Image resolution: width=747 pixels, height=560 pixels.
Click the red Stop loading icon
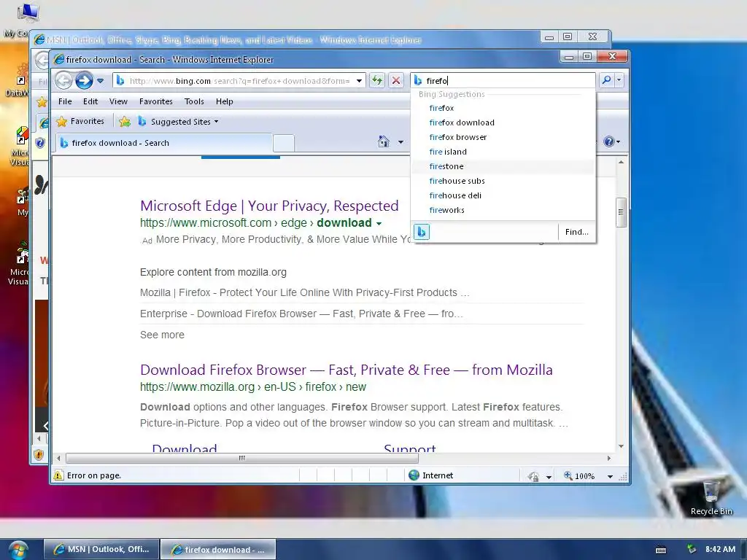(395, 80)
